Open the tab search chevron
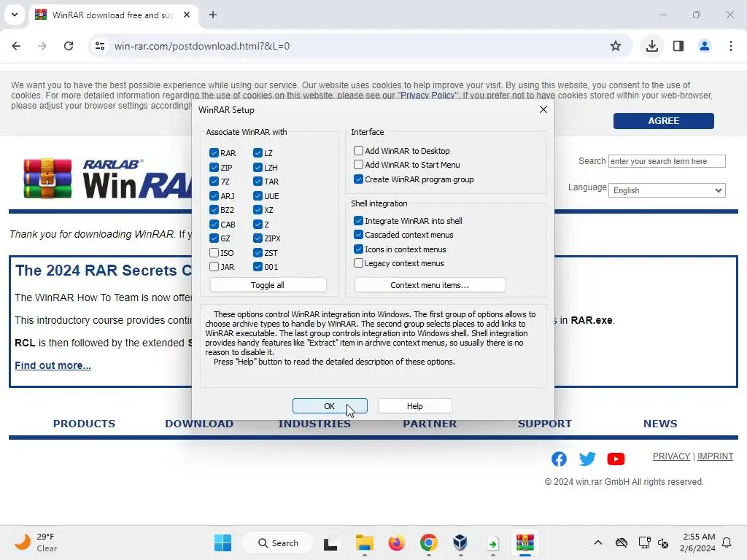Screen dimensions: 747x560 tap(15, 15)
